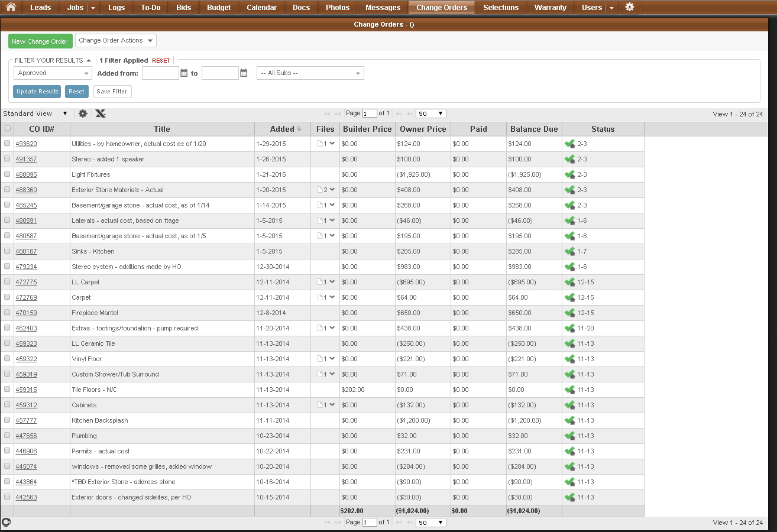Click the status icon for Stereo - added 1 speaker
Screen dimensions: 777x532
569,159
